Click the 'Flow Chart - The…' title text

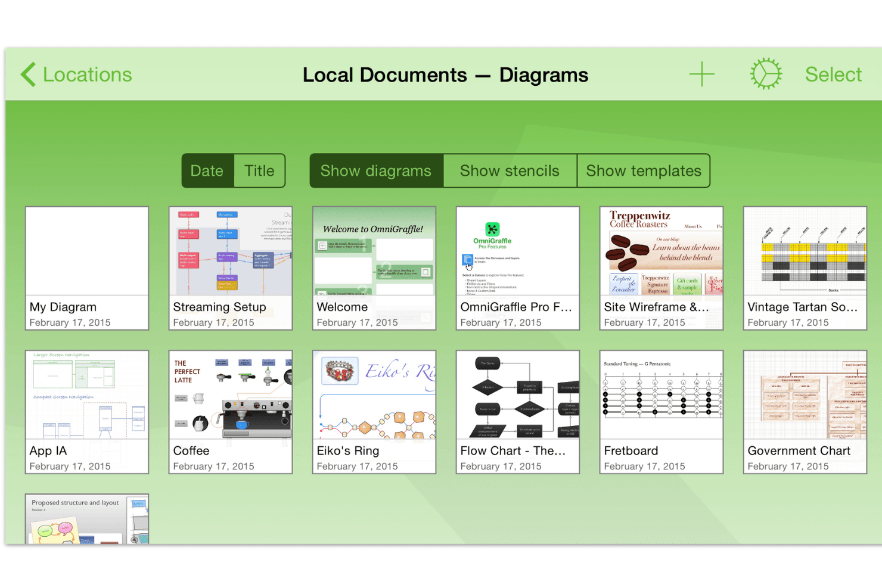(513, 451)
